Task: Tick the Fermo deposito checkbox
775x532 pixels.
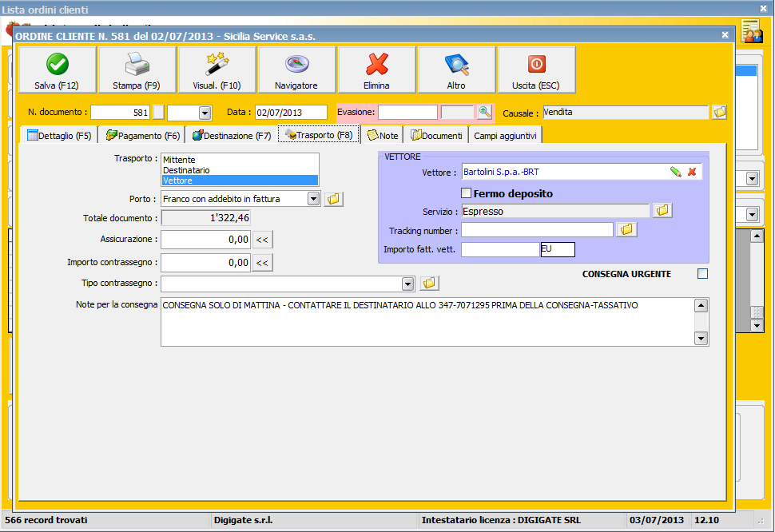Action: coord(466,193)
